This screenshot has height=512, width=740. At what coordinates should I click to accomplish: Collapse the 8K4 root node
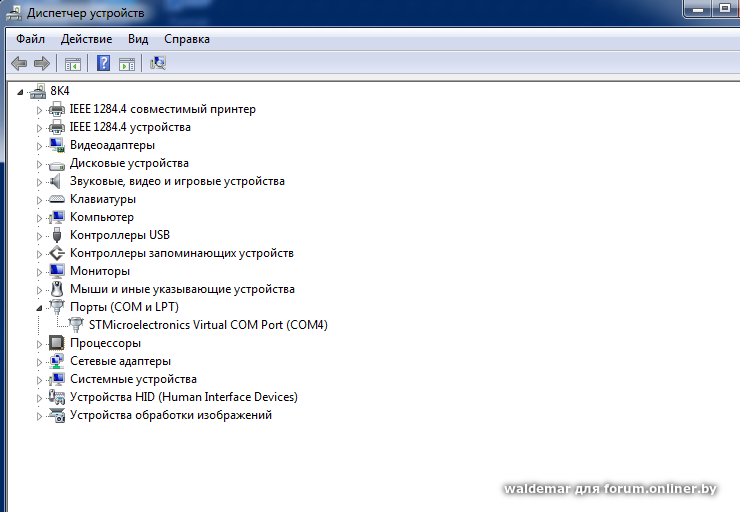point(20,92)
